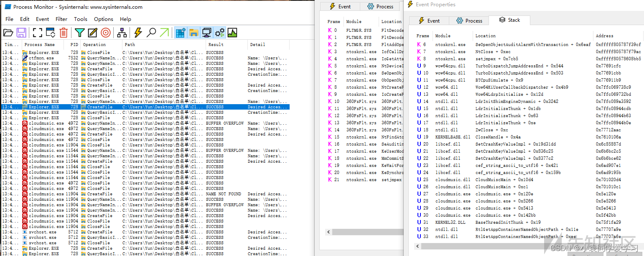Toggle the Capture events bracket icon
This screenshot has height=256, width=644.
[38, 32]
